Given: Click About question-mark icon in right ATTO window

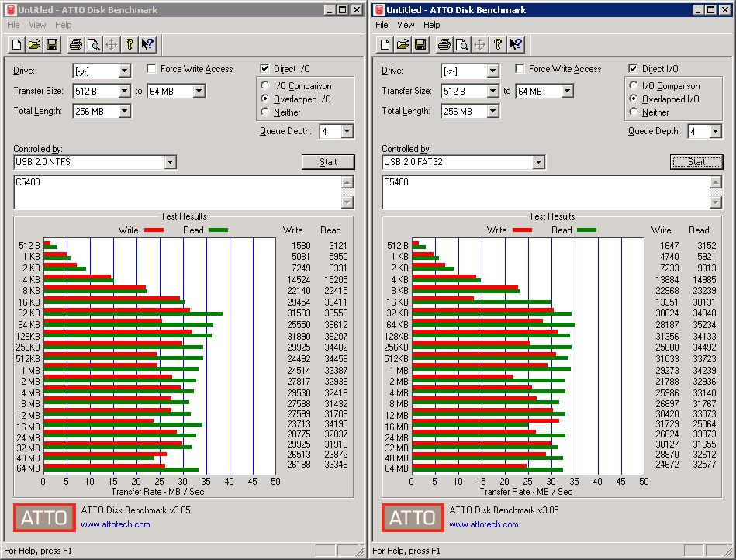Looking at the screenshot, I should tap(498, 44).
